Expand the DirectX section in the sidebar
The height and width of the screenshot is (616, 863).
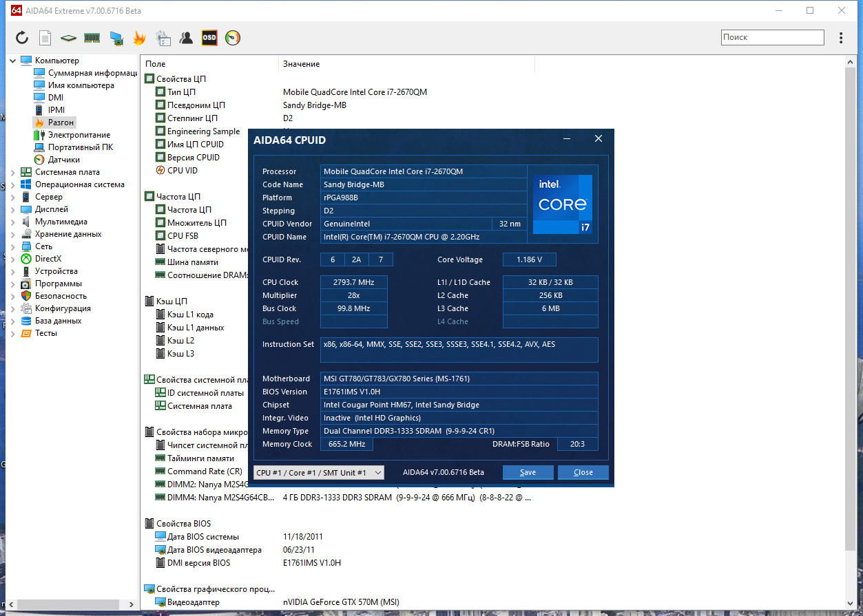click(12, 258)
